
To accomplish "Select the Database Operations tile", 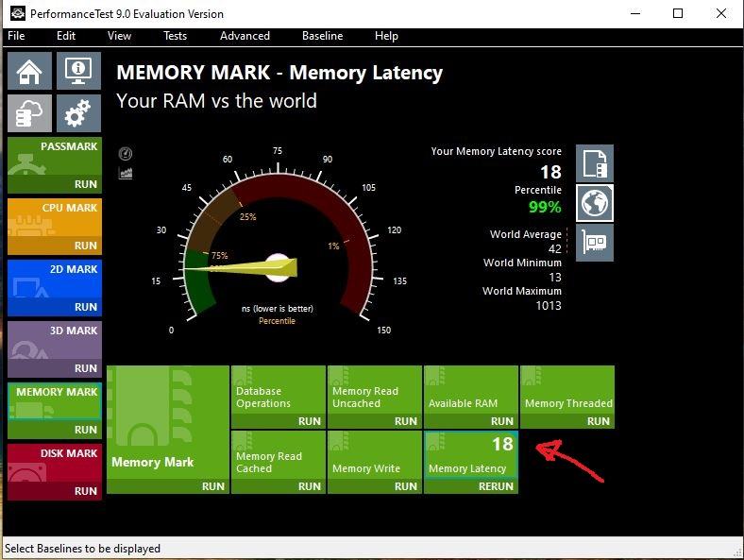I will point(279,390).
